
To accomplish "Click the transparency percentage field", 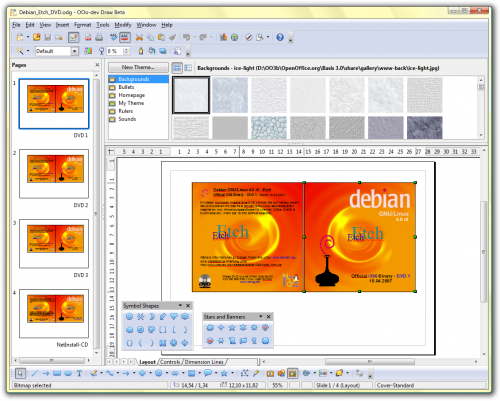I will coord(115,51).
